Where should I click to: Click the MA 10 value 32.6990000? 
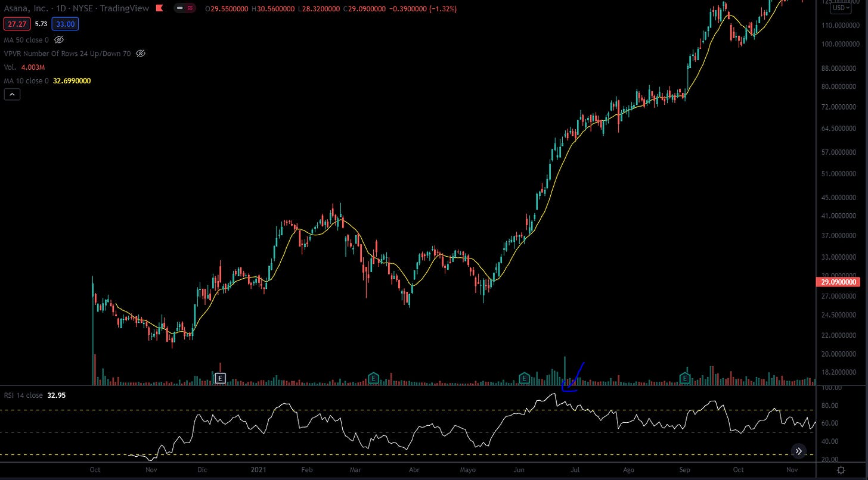pos(72,81)
